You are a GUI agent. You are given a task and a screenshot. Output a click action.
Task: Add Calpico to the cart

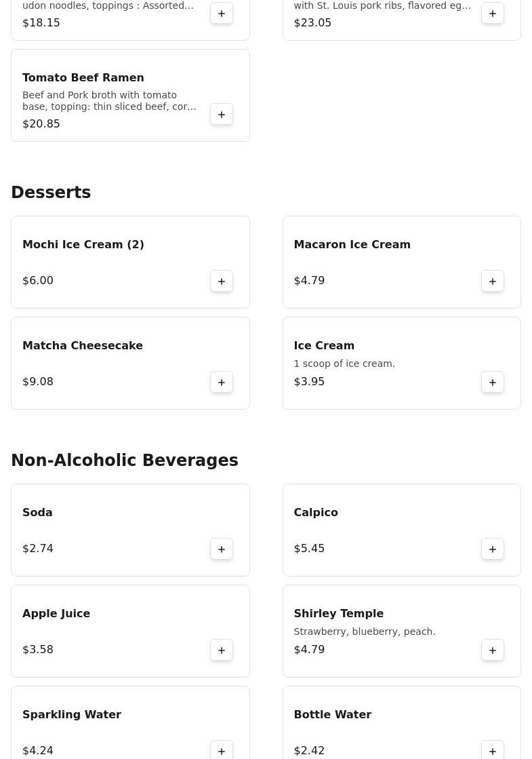point(493,549)
